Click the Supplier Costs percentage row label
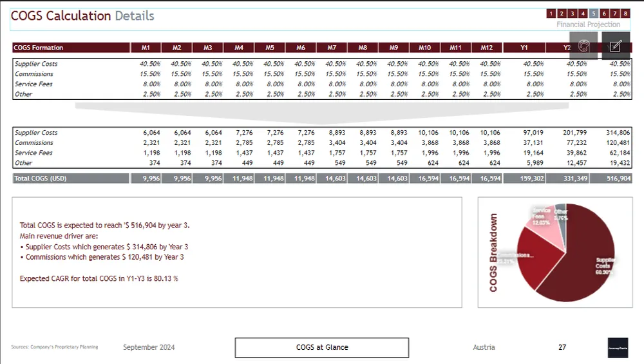This screenshot has height=364, width=644. [36, 64]
